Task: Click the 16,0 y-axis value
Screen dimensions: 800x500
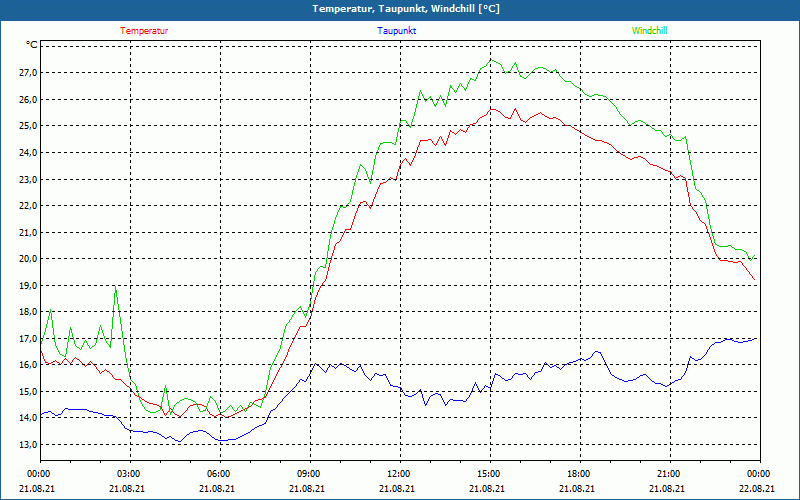Action: (x=28, y=365)
